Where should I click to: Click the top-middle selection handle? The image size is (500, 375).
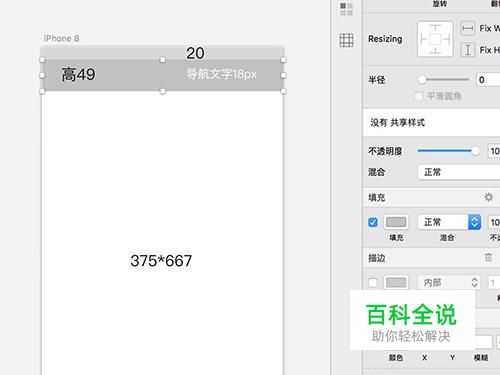coord(163,60)
